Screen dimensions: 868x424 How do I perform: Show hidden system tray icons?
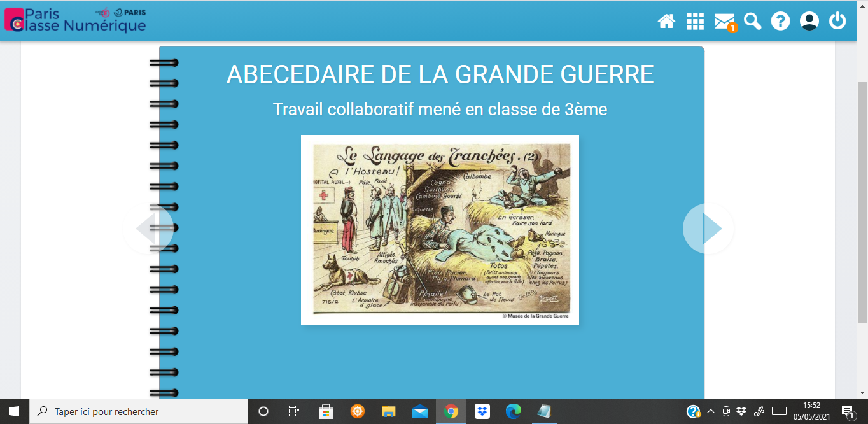coord(711,411)
